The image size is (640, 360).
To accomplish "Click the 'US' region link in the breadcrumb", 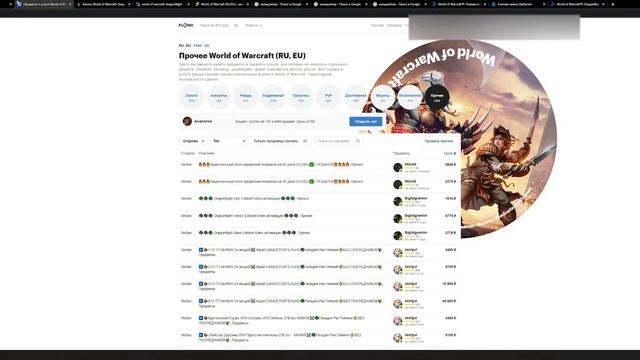I will (207, 46).
